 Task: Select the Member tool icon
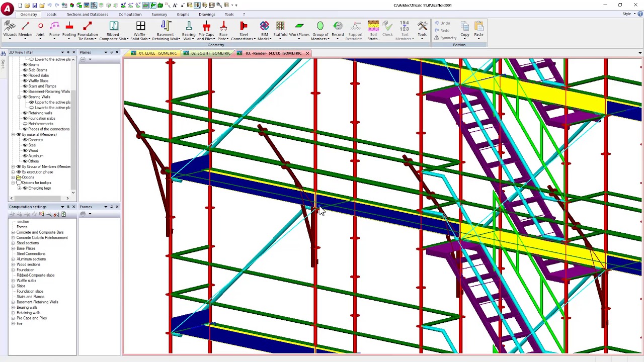26,26
